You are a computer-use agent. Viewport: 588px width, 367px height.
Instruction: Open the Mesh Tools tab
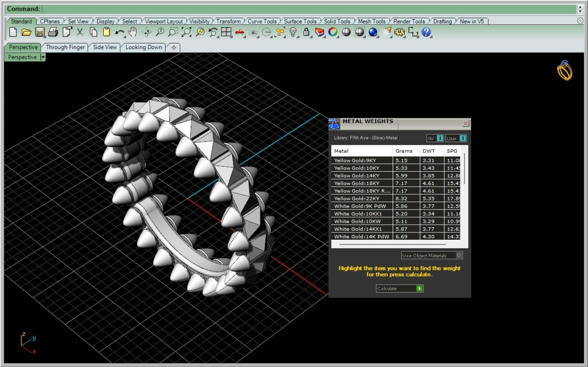point(372,21)
